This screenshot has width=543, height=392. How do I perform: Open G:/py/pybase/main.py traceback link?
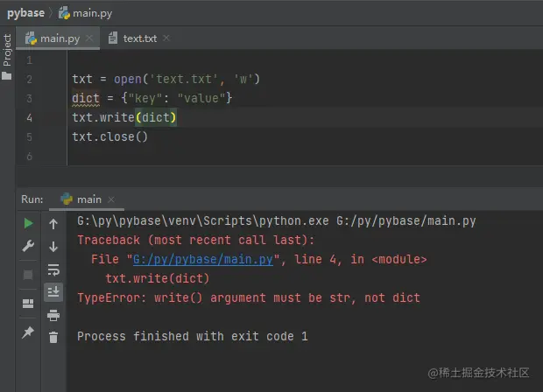pyautogui.click(x=203, y=260)
